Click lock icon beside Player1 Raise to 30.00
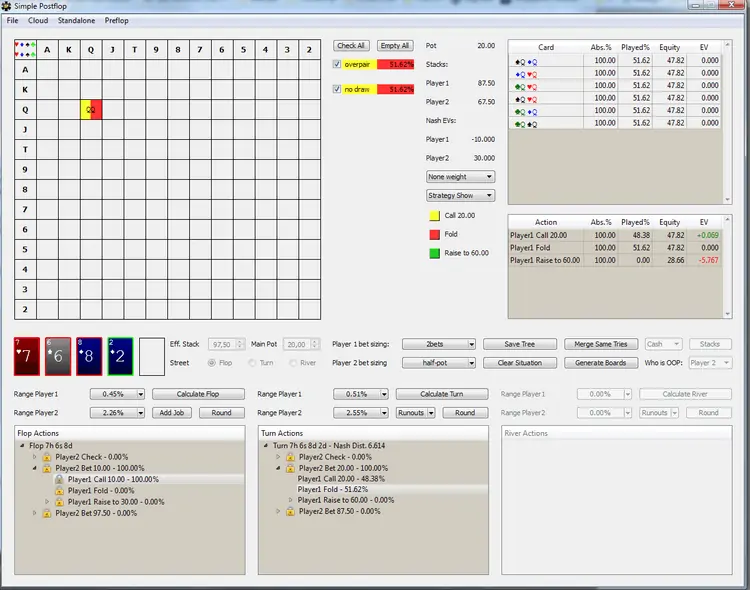This screenshot has height=590, width=750. pos(59,501)
